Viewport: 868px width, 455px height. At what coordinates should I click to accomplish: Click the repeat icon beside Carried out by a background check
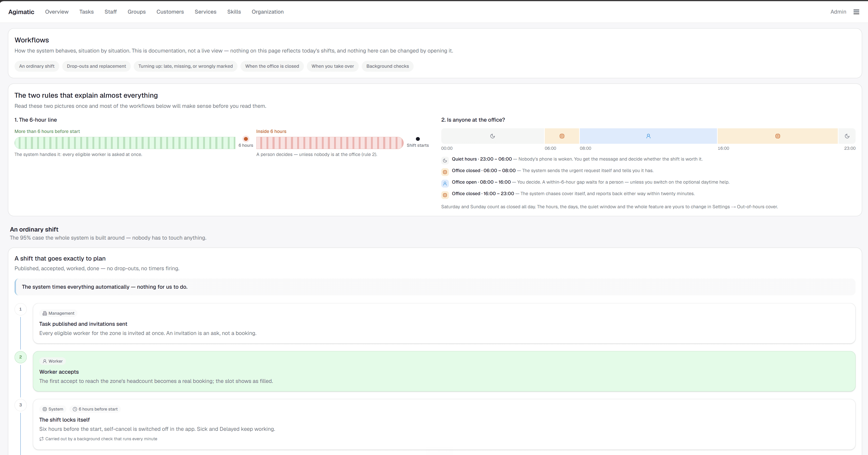(x=41, y=439)
